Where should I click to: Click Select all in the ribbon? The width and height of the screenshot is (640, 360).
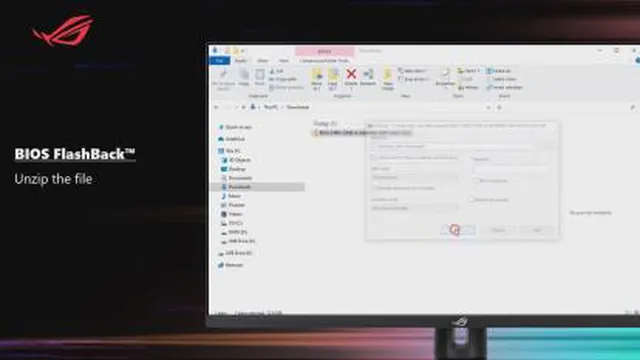(x=498, y=71)
